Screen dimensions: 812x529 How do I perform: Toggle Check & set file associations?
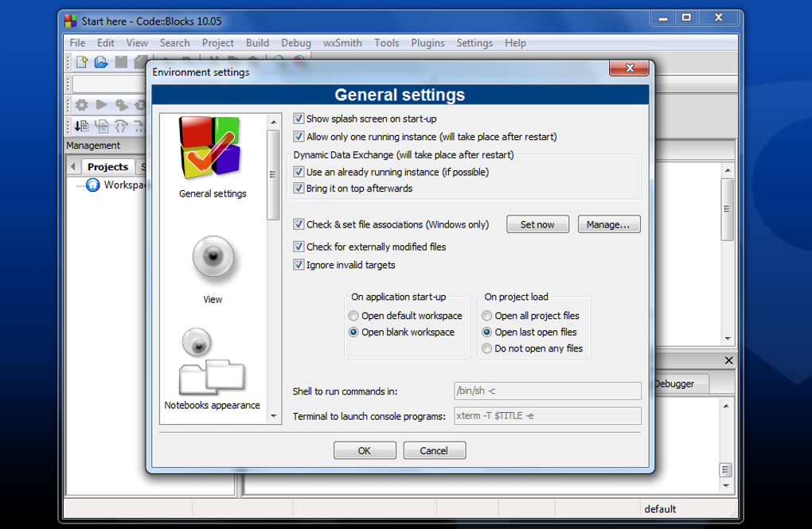coord(299,224)
